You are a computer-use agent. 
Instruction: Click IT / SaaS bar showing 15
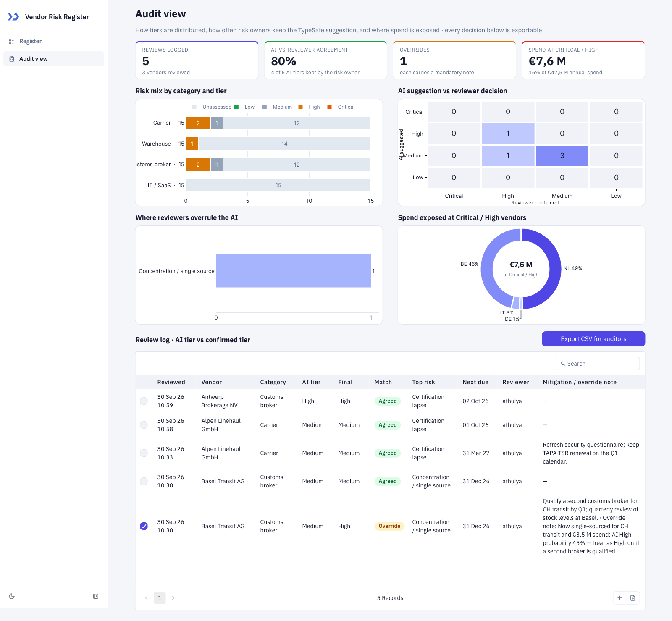pyautogui.click(x=278, y=185)
